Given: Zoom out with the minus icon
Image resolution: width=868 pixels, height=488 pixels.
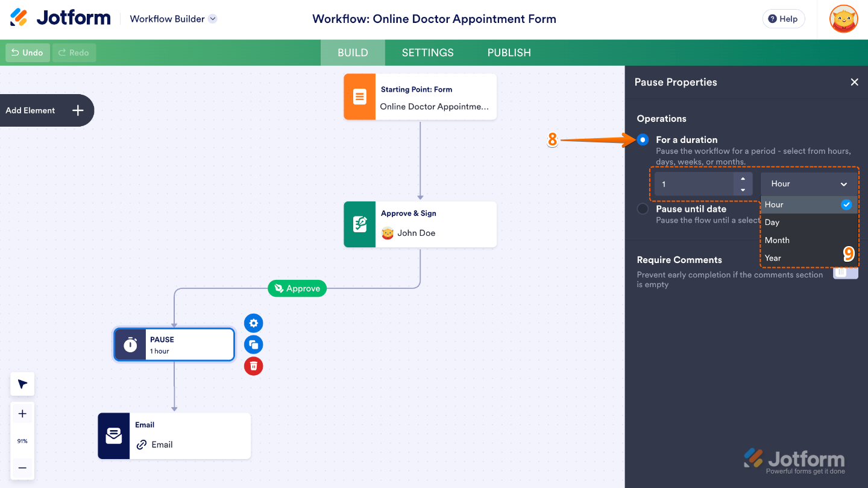Looking at the screenshot, I should [22, 468].
